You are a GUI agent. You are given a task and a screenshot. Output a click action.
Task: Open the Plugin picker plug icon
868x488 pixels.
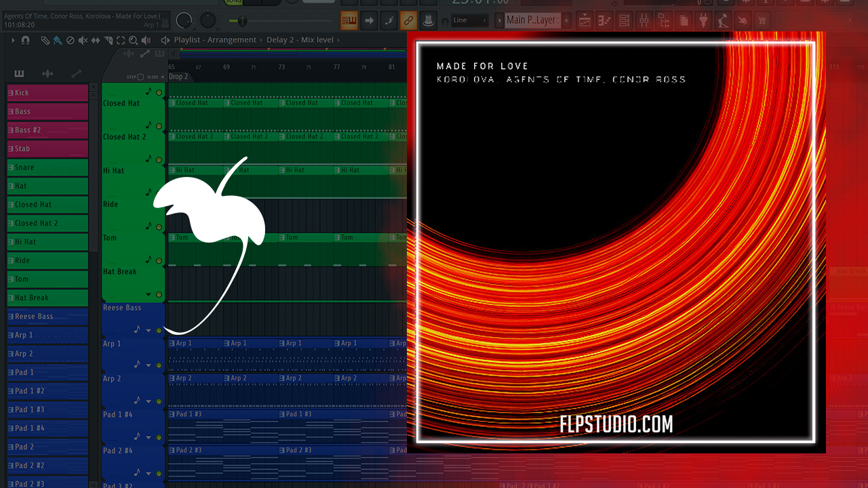click(x=705, y=21)
